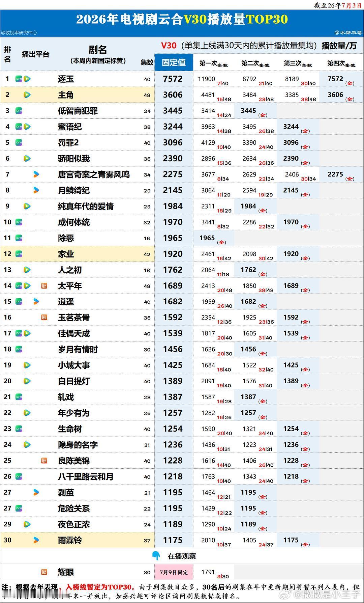Click the 第四次 column header
Image resolution: width=364 pixels, height=603 pixels.
click(x=341, y=63)
